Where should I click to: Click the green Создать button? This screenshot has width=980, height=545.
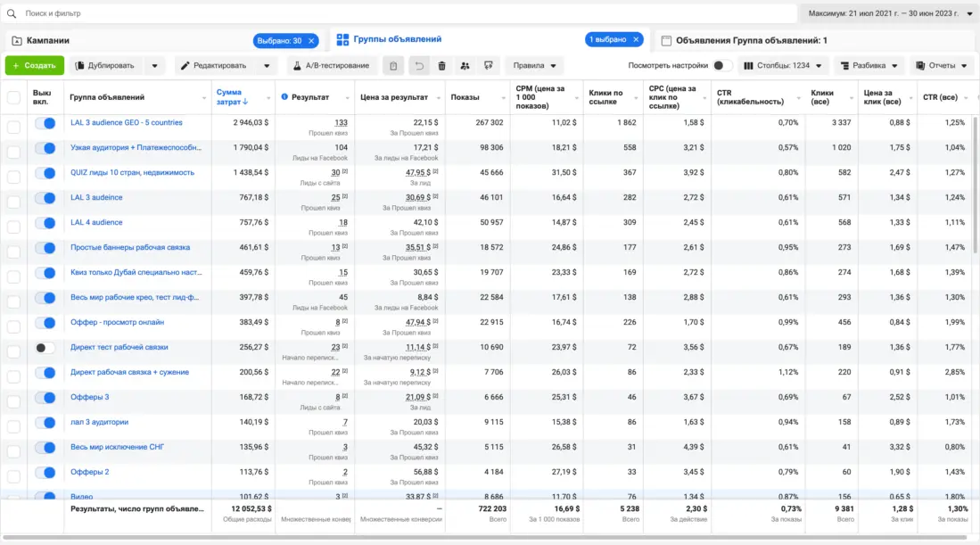35,66
